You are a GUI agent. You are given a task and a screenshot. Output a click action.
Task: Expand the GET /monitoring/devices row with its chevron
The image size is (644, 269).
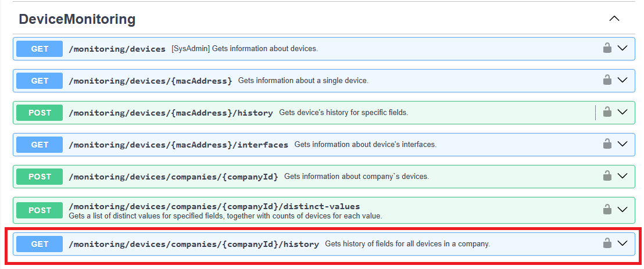tap(622, 48)
